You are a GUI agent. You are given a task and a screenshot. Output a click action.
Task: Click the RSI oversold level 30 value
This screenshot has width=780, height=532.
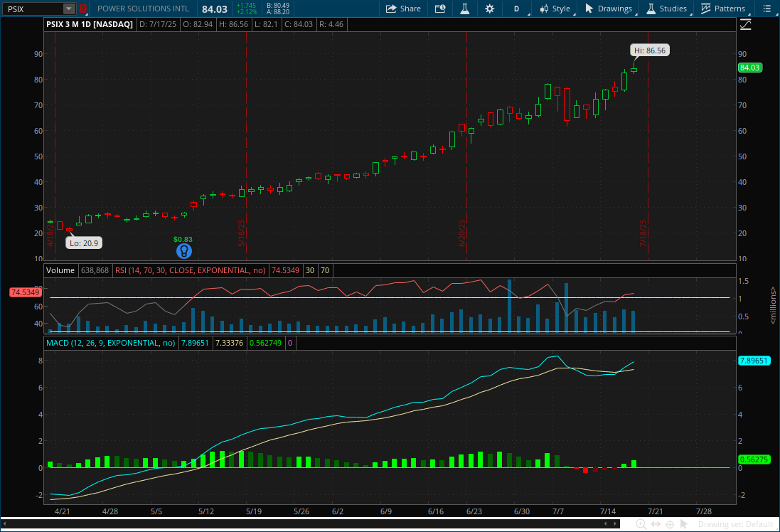coord(310,270)
